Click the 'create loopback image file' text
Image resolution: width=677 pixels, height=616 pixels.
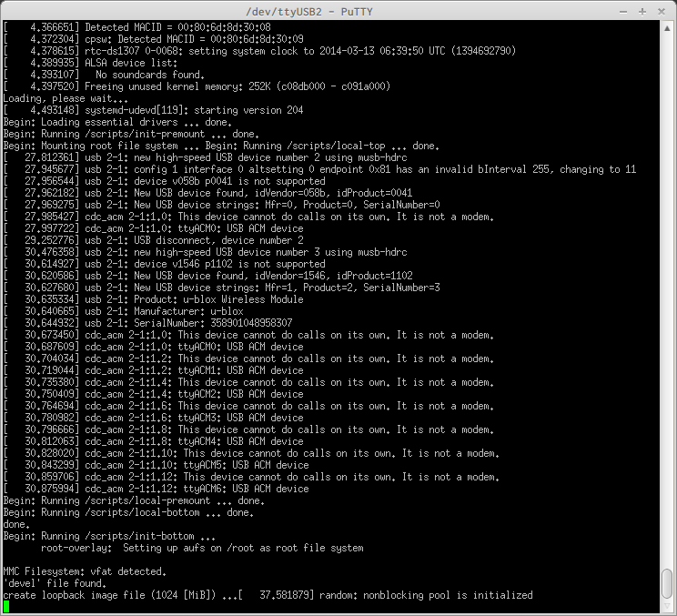[x=75, y=595]
